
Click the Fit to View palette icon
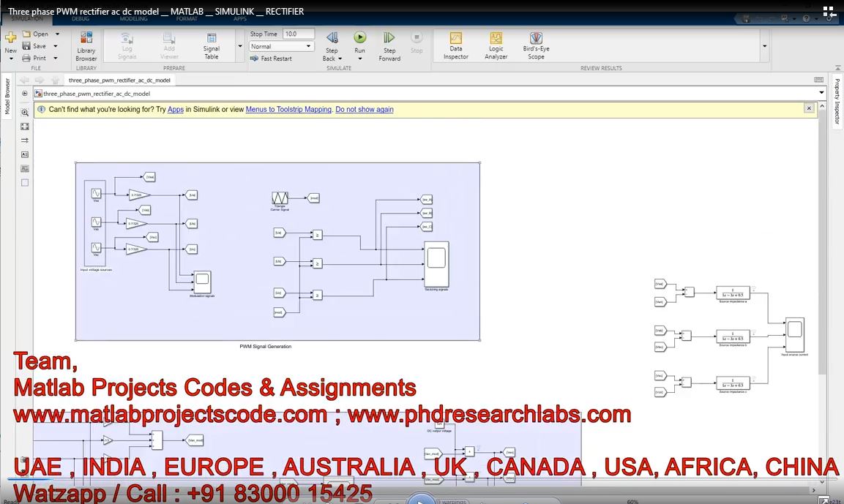pos(25,127)
